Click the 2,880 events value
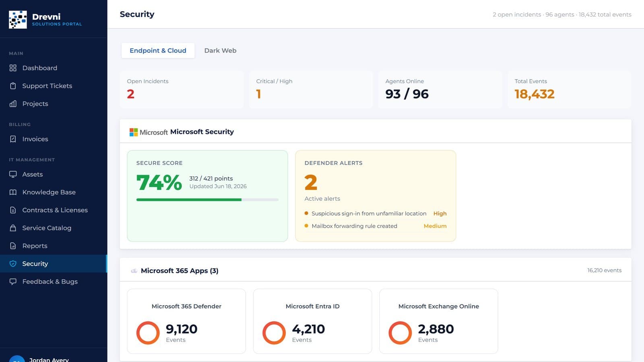Viewport: 644px width, 362px height. tap(436, 329)
